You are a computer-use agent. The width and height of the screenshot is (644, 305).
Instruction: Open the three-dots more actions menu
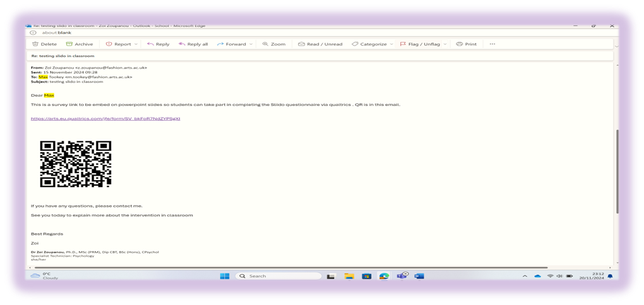[x=492, y=44]
